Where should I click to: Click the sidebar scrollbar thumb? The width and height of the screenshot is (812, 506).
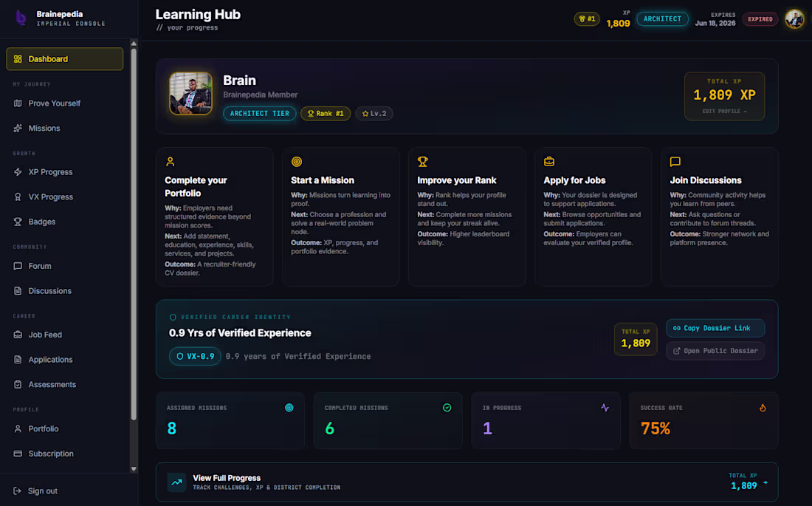click(x=134, y=234)
